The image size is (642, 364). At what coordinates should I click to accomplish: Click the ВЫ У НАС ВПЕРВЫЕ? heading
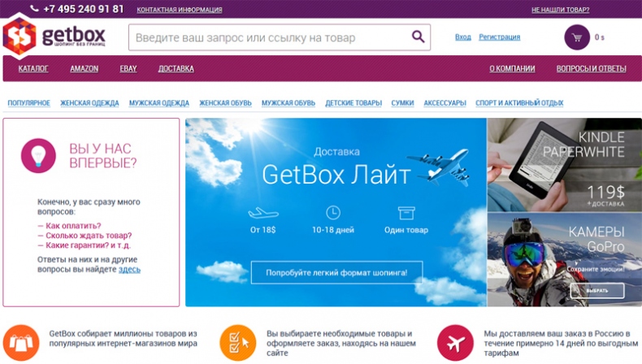(x=102, y=155)
